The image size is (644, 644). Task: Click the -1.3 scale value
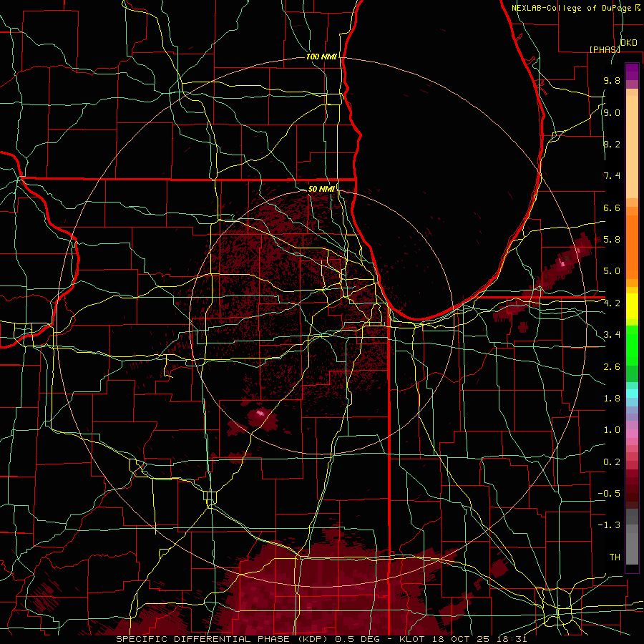609,525
